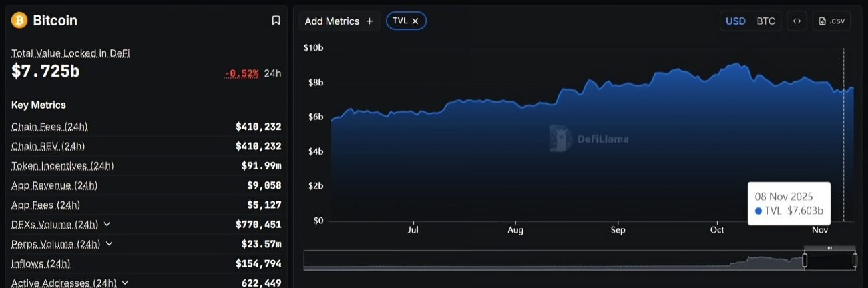
Task: Expand DEXs Volume (24h) details
Action: [x=107, y=225]
